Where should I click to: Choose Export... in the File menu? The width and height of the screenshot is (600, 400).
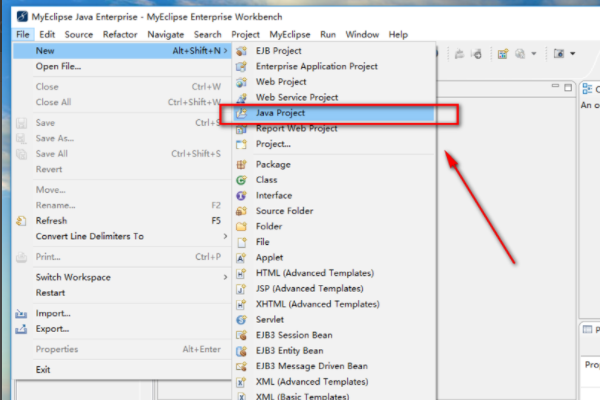(52, 328)
